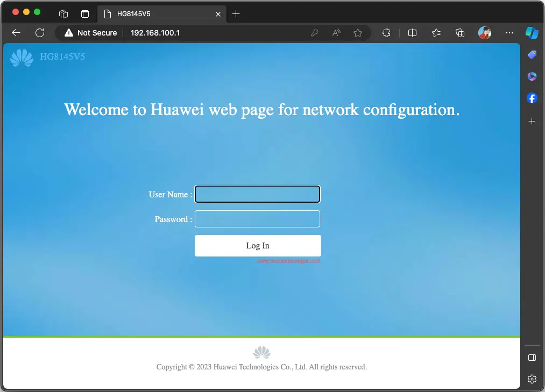Minimize the window with yellow button
This screenshot has height=392, width=545.
coord(26,12)
